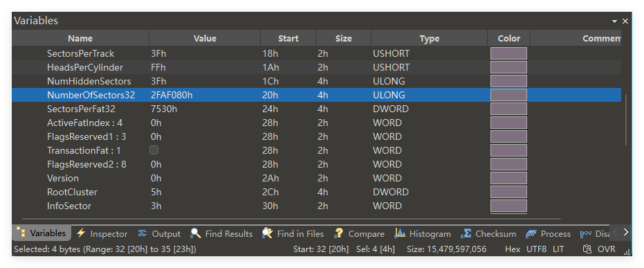Click the Find in Files icon
Image resolution: width=644 pixels, height=268 pixels.
tap(268, 233)
